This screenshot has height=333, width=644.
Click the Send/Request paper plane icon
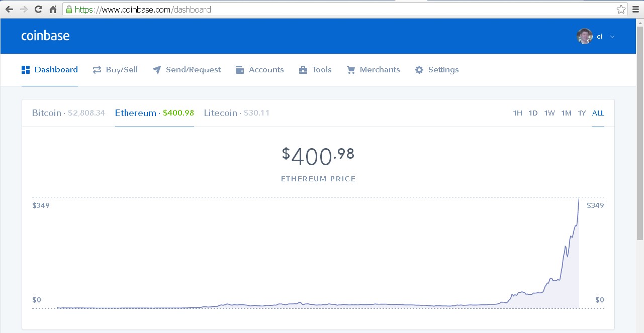[157, 70]
